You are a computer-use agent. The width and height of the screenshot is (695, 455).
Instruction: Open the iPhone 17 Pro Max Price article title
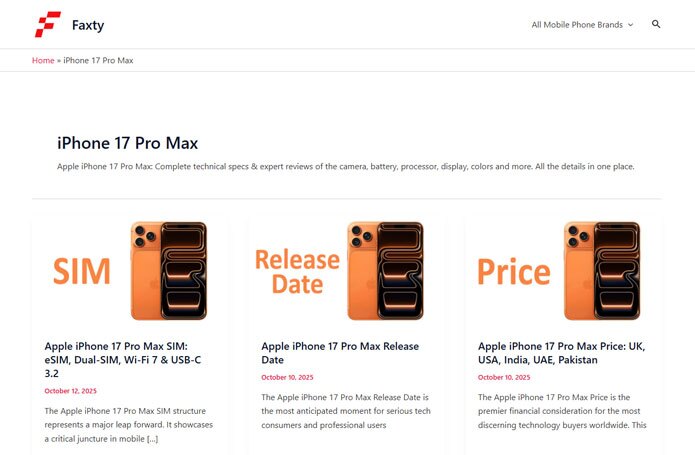tap(561, 353)
